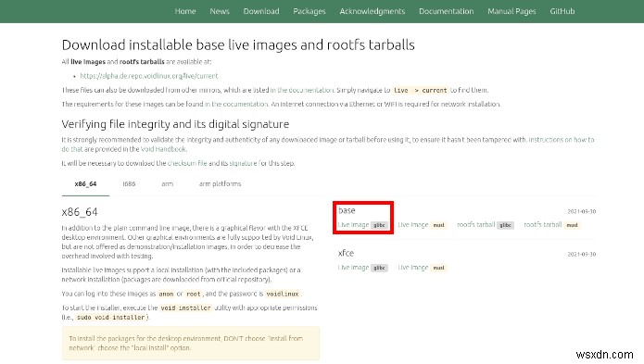Image resolution: width=644 pixels, height=364 pixels.
Task: Click the 'root' username code text
Action: pos(194,294)
